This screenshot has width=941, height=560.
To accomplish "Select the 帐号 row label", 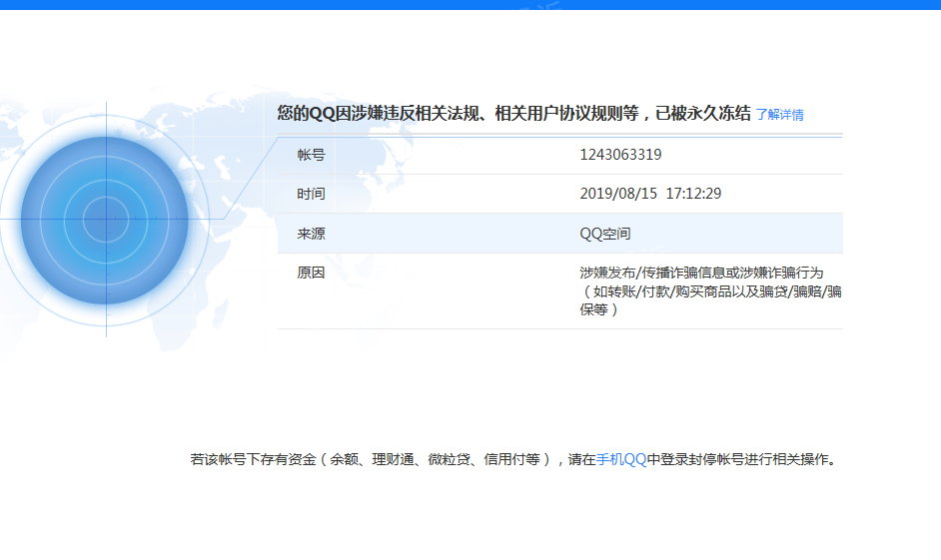I will pos(311,155).
